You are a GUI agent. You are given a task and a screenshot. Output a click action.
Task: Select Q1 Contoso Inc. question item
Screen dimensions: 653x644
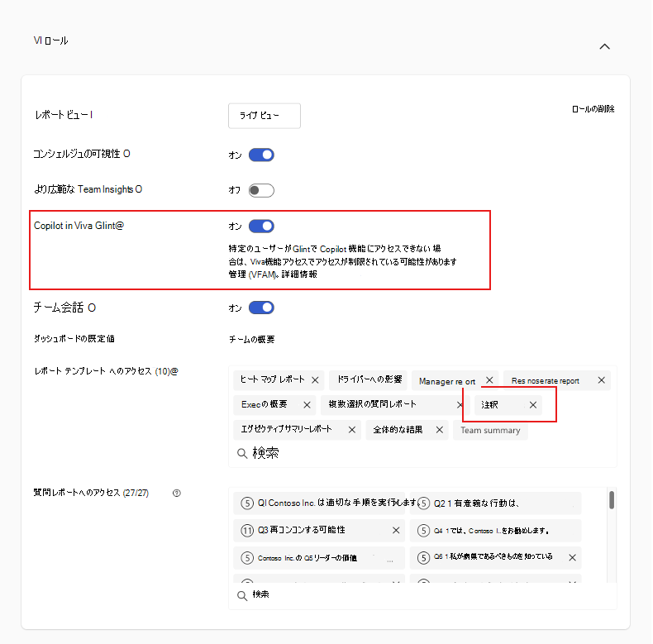(319, 503)
